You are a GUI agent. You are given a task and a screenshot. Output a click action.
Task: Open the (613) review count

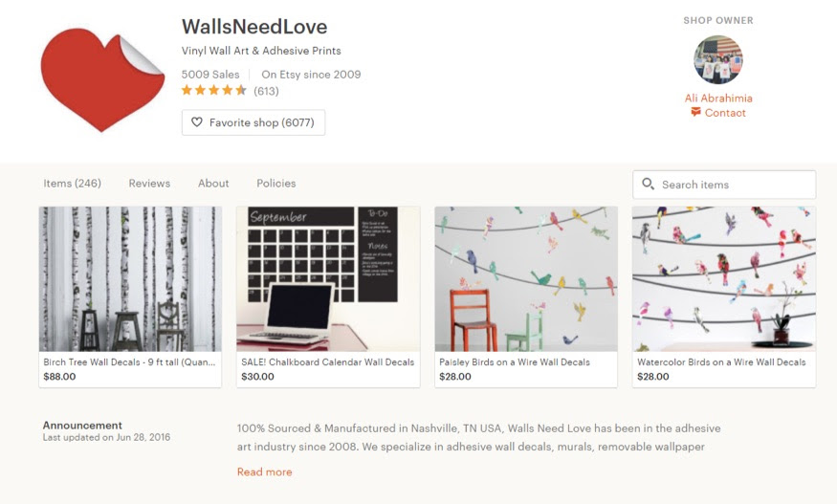[x=266, y=91]
